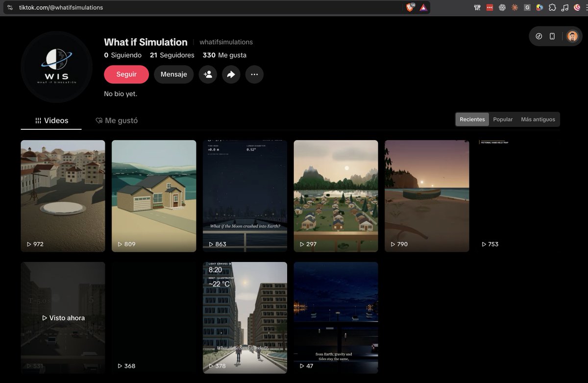The height and width of the screenshot is (383, 588).
Task: Open the media control music note icon
Action: (x=565, y=7)
